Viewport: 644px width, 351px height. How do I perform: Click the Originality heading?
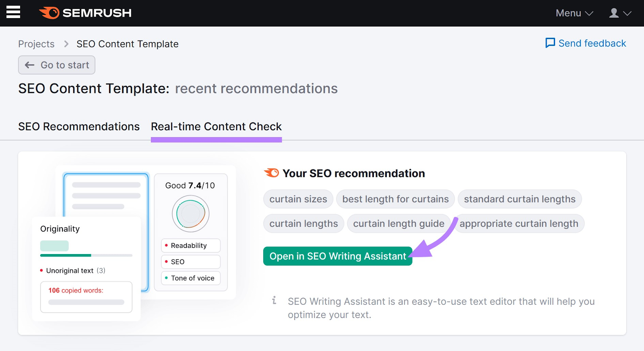point(60,229)
